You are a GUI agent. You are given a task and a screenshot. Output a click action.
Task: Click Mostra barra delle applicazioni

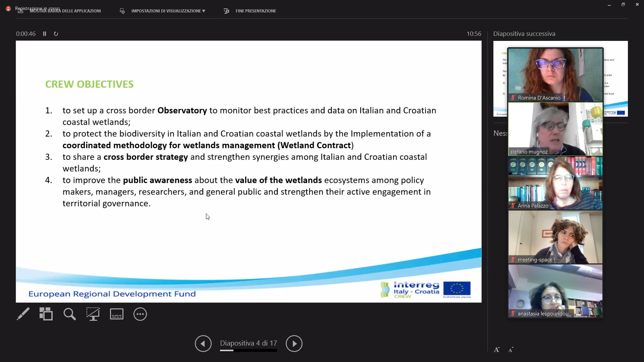[65, 11]
